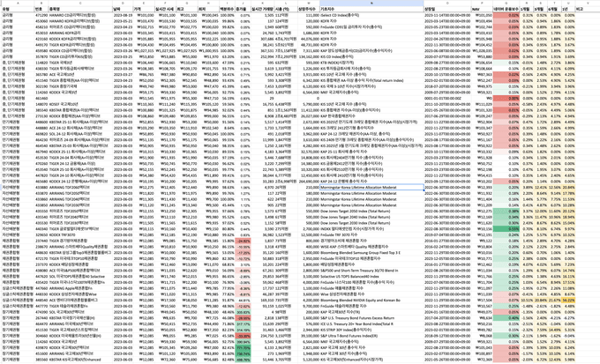The image size is (600, 364).
Task: Select the red '-24.82%' change cell
Action: (243, 241)
